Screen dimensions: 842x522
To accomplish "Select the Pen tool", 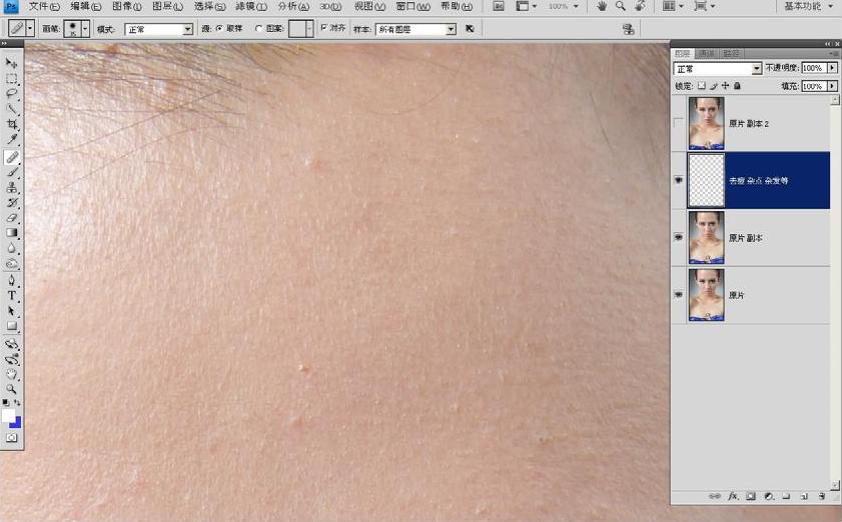I will point(11,280).
